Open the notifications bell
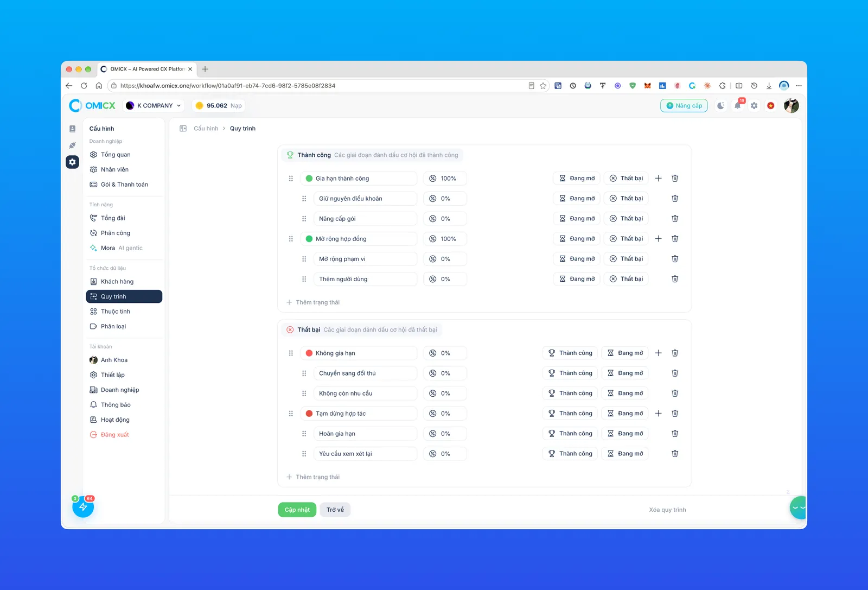This screenshot has width=868, height=590. [x=738, y=106]
